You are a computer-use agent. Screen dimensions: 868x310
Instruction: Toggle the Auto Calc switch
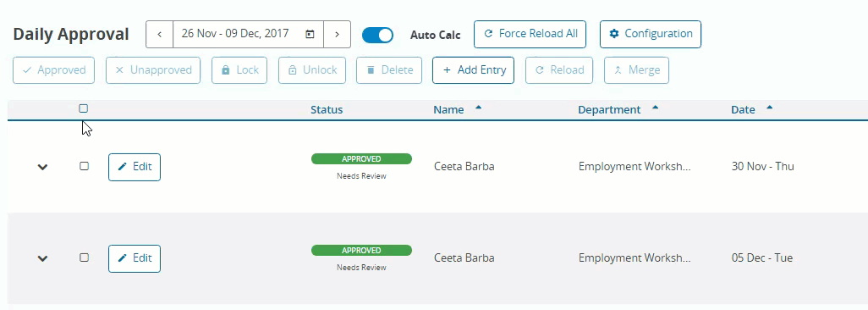377,35
